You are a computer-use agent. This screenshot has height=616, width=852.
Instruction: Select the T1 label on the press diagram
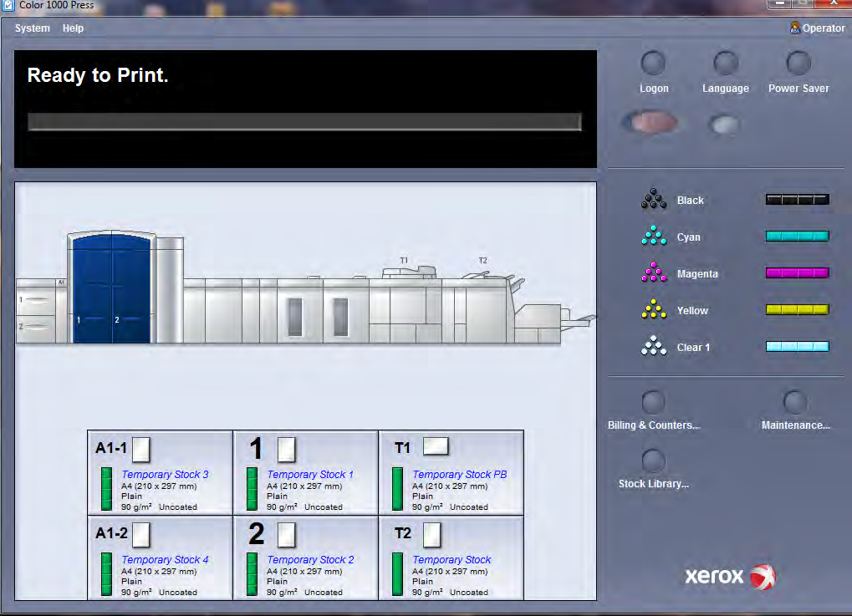pos(404,260)
